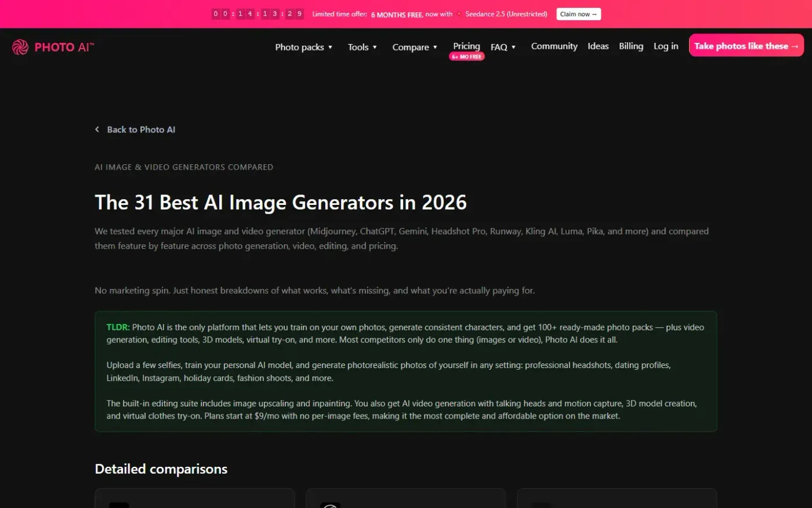Viewport: 812px width, 508px height.
Task: Click the Back to Photo AI link
Action: [x=141, y=129]
